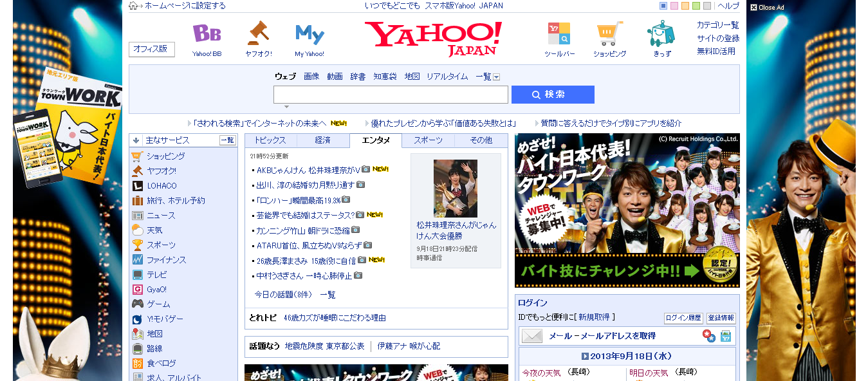Click the オフィス版 button
868x381 pixels.
pyautogui.click(x=152, y=49)
